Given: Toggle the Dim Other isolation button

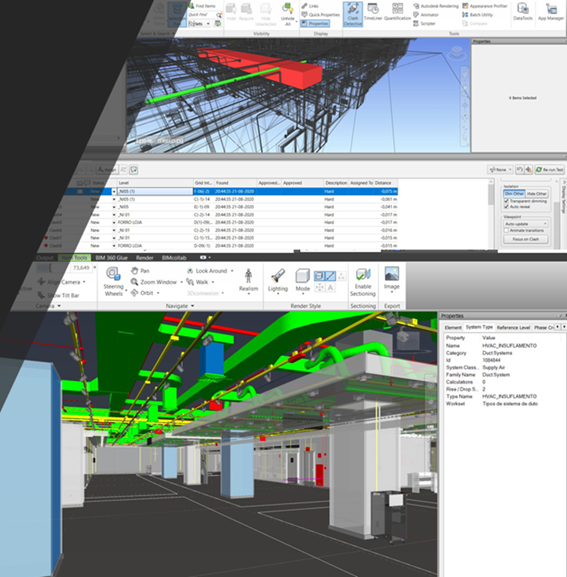Looking at the screenshot, I should [514, 194].
